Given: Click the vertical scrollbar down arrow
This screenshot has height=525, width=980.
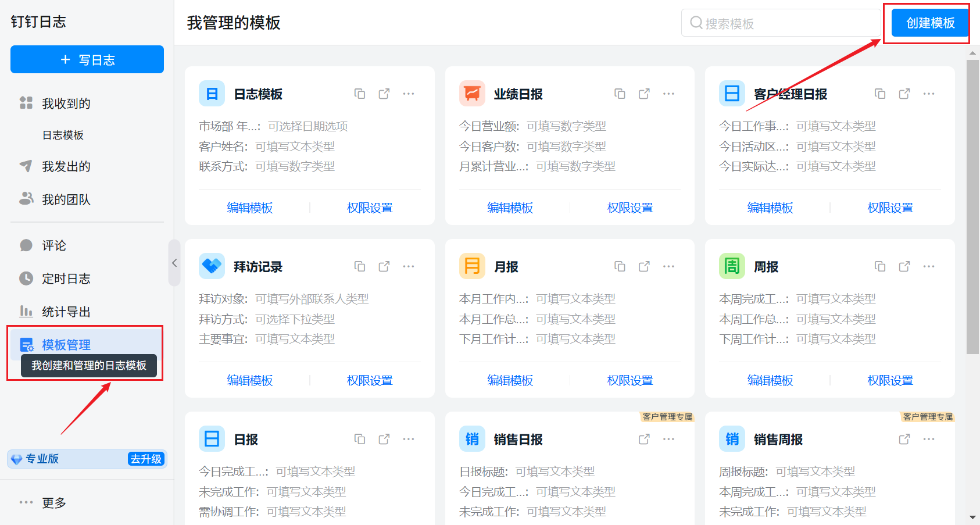Looking at the screenshot, I should click(972, 517).
